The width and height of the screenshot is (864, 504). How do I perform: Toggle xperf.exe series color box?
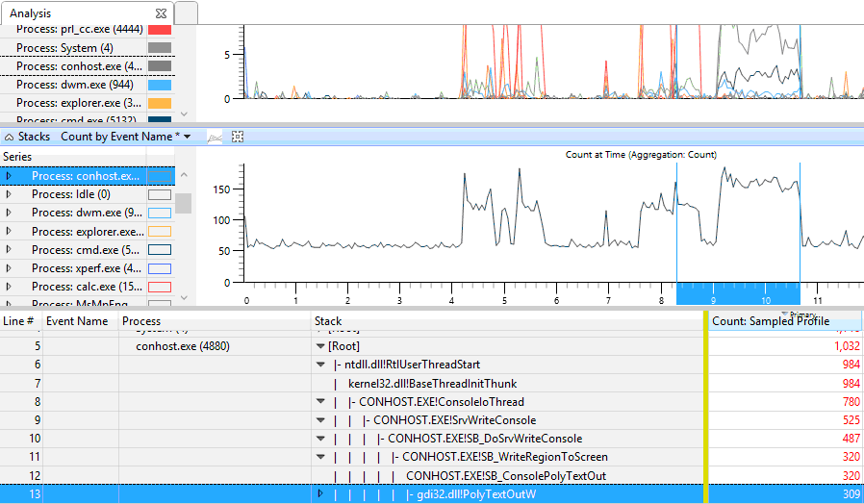[160, 268]
